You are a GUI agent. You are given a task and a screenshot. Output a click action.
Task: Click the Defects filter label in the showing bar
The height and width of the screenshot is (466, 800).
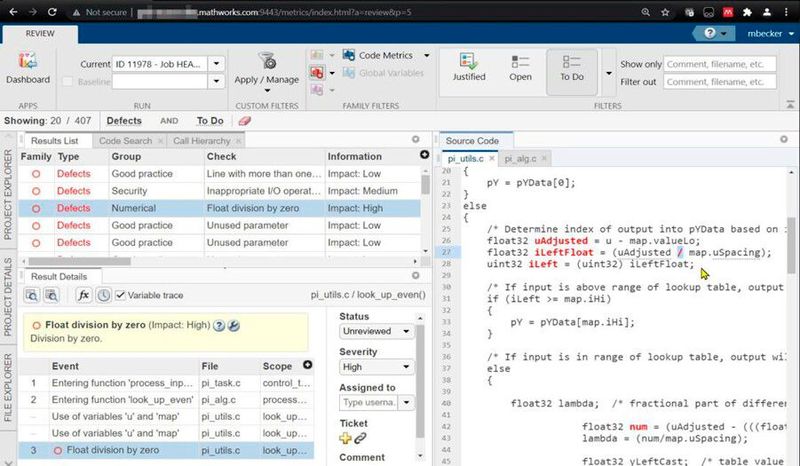(124, 121)
